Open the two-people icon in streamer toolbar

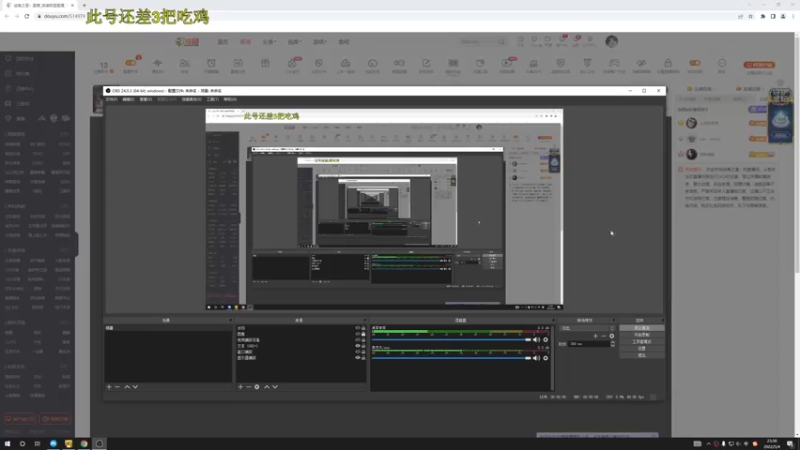pos(184,63)
